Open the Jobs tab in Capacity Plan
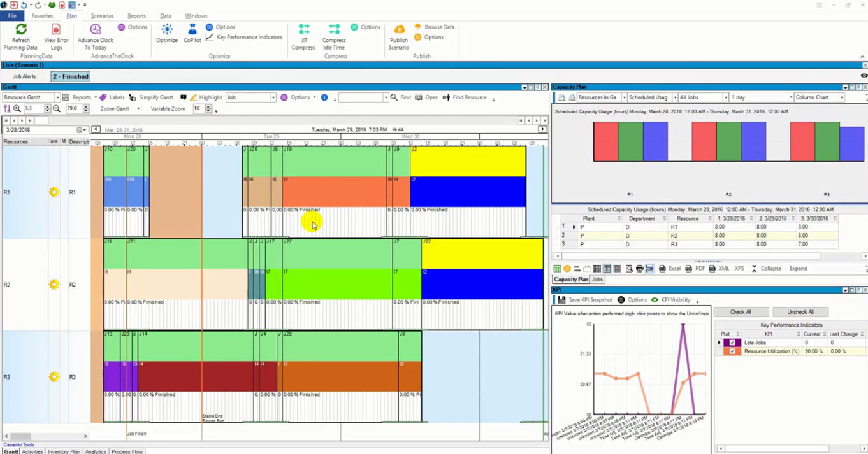This screenshot has width=868, height=454. (597, 280)
